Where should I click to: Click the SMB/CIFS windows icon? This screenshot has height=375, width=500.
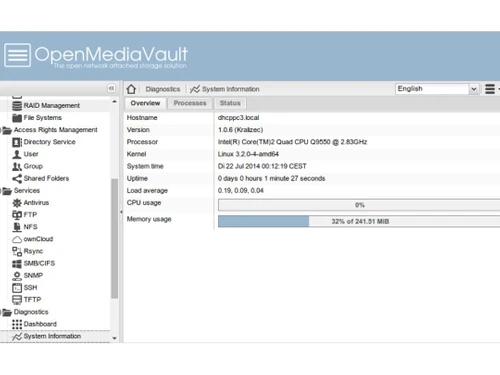coord(17,264)
